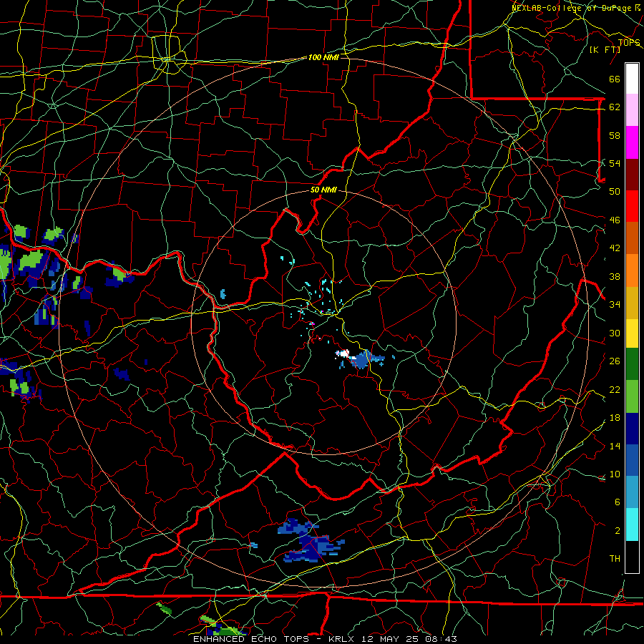Select the medium blue swatch below 14
Screen dimensions: 644x644
[x=632, y=460]
